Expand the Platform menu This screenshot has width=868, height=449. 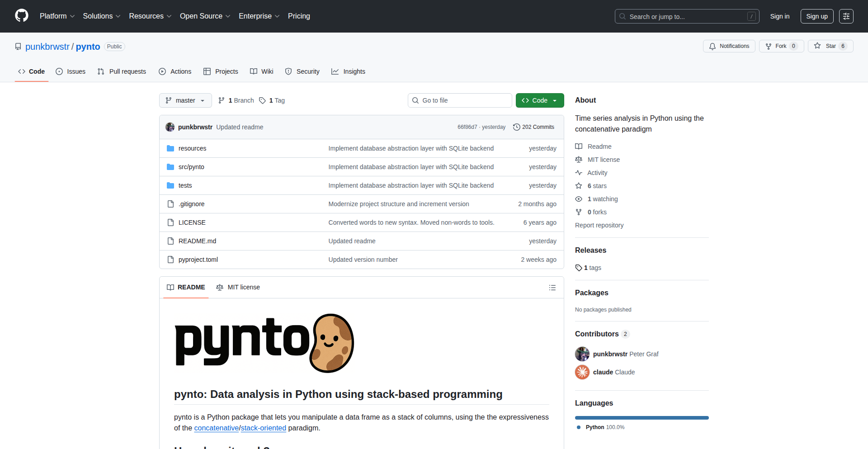[x=57, y=16]
